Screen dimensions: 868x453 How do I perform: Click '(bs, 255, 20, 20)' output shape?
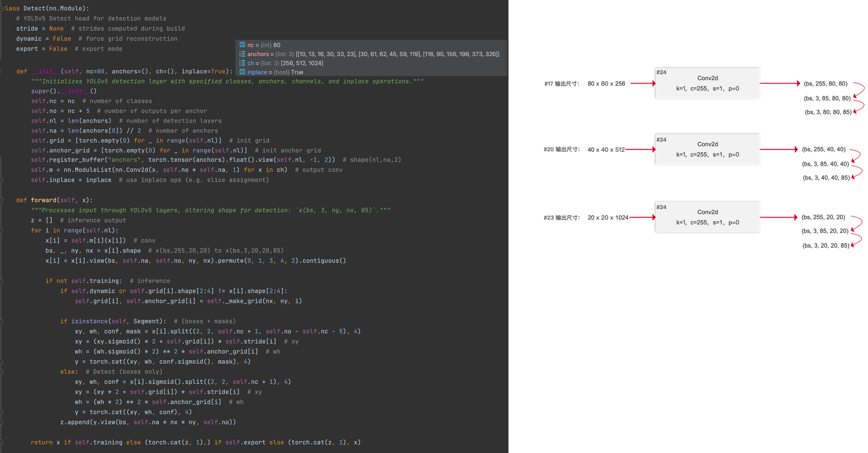pos(823,217)
